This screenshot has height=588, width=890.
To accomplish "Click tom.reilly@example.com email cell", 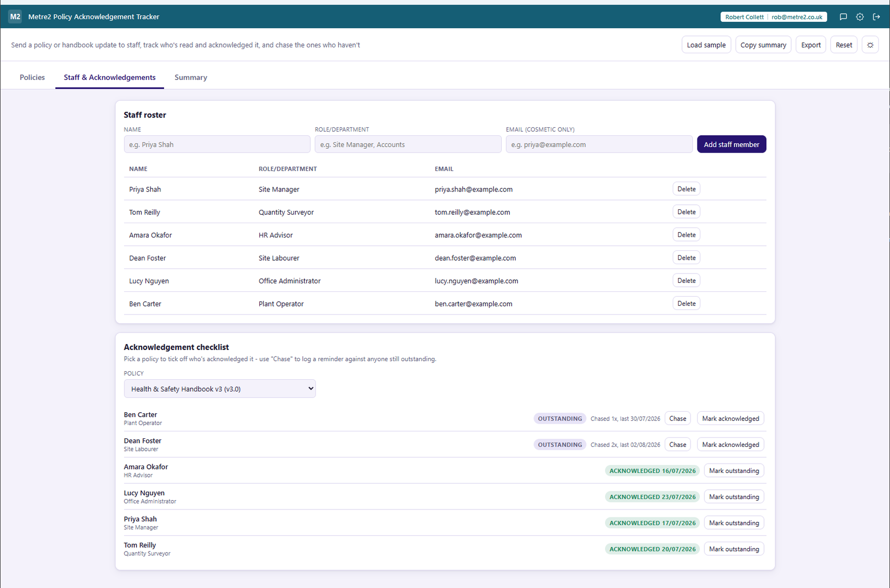I will point(472,212).
